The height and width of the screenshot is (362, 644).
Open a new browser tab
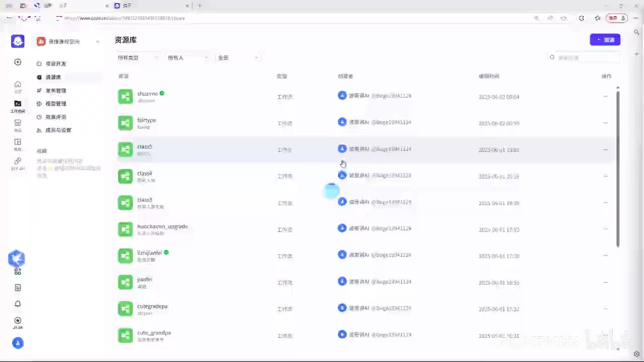(x=200, y=6)
